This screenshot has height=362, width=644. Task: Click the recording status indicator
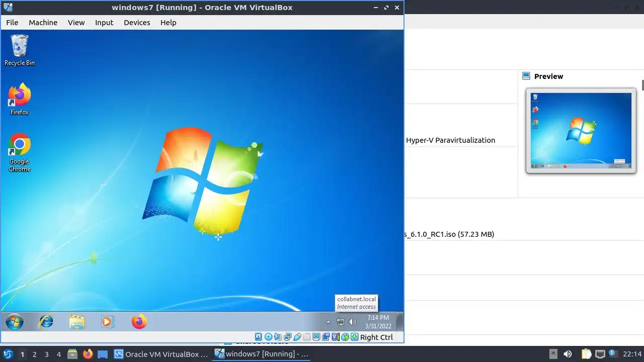[x=326, y=337]
